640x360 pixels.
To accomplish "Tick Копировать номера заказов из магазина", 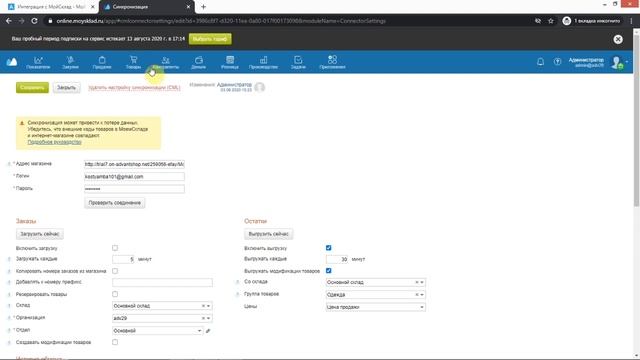I will (115, 271).
